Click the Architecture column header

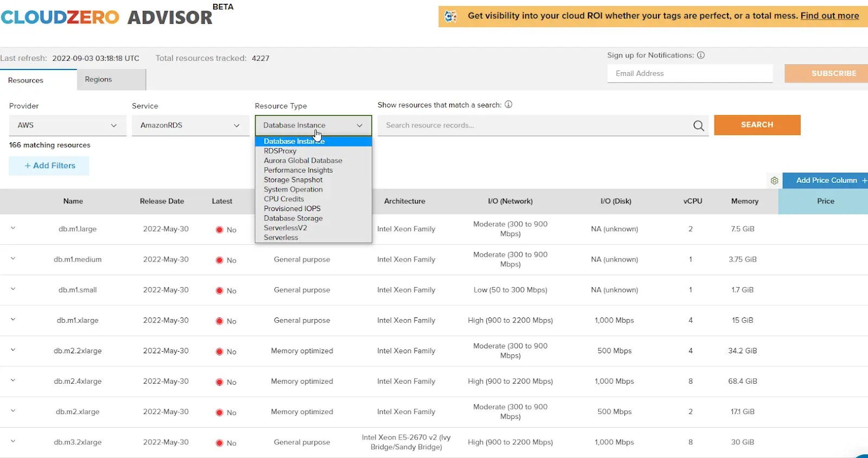[405, 201]
